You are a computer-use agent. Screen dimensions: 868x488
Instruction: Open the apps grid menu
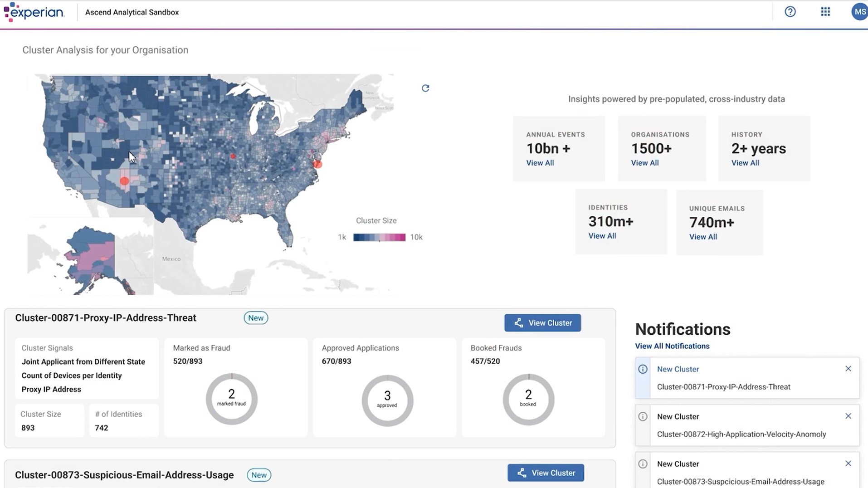click(825, 12)
